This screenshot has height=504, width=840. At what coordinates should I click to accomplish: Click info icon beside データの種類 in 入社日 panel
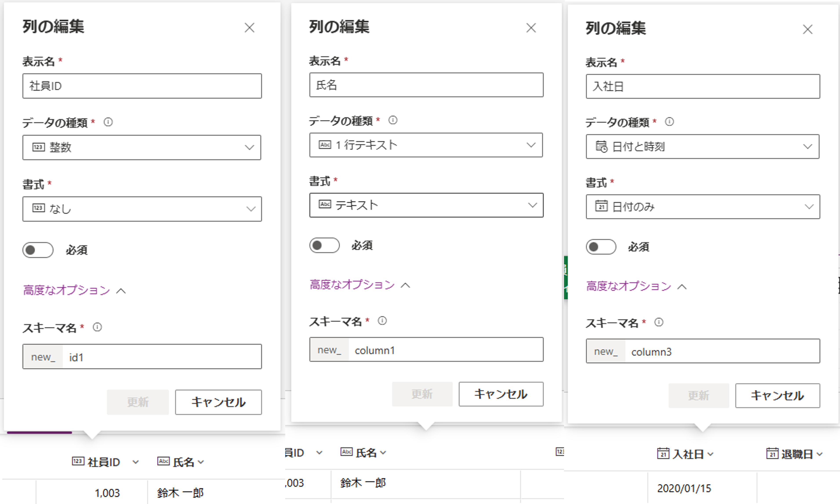(669, 122)
